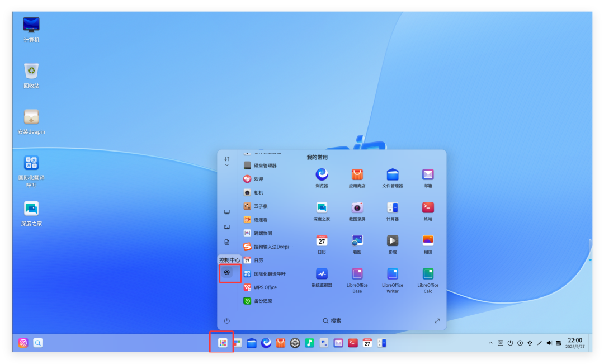This screenshot has height=364, width=604.
Task: Open the sort-mode dropdown in launcher
Action: (227, 162)
